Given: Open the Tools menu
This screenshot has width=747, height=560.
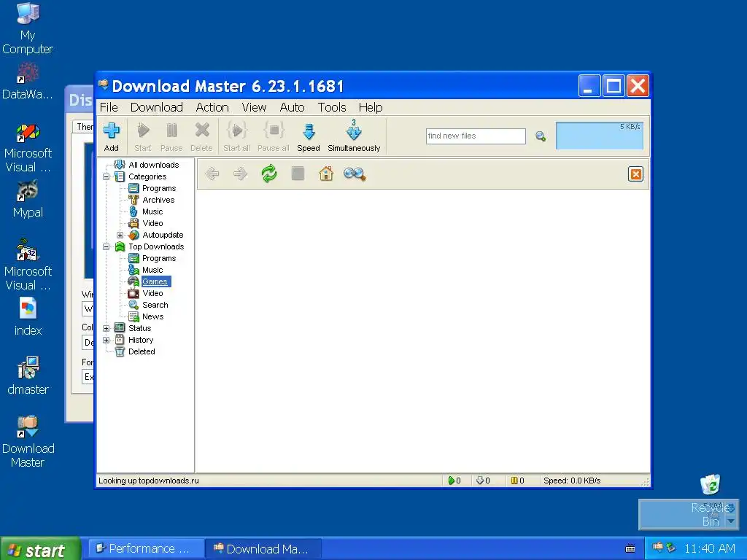Looking at the screenshot, I should click(332, 108).
